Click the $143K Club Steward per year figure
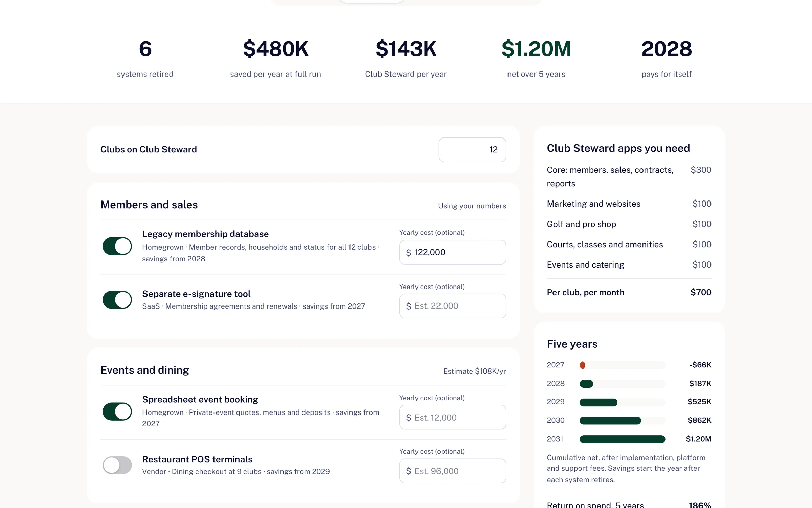 coord(406,49)
